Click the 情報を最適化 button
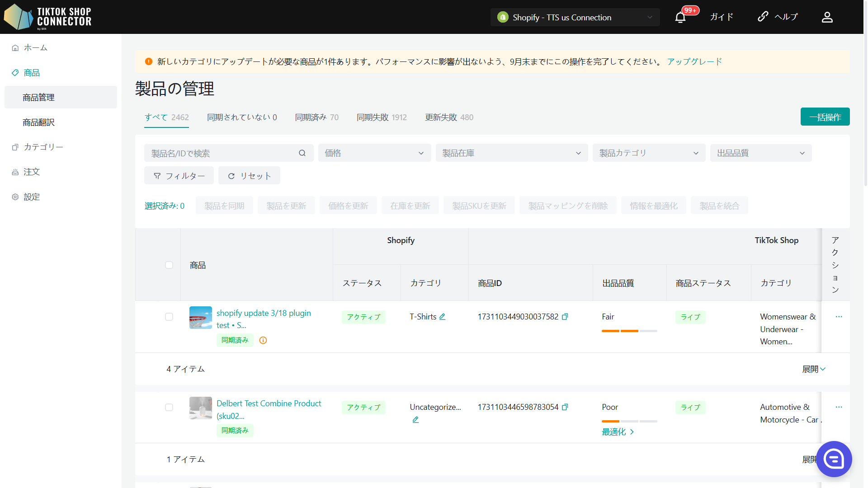This screenshot has height=488, width=868. (654, 206)
